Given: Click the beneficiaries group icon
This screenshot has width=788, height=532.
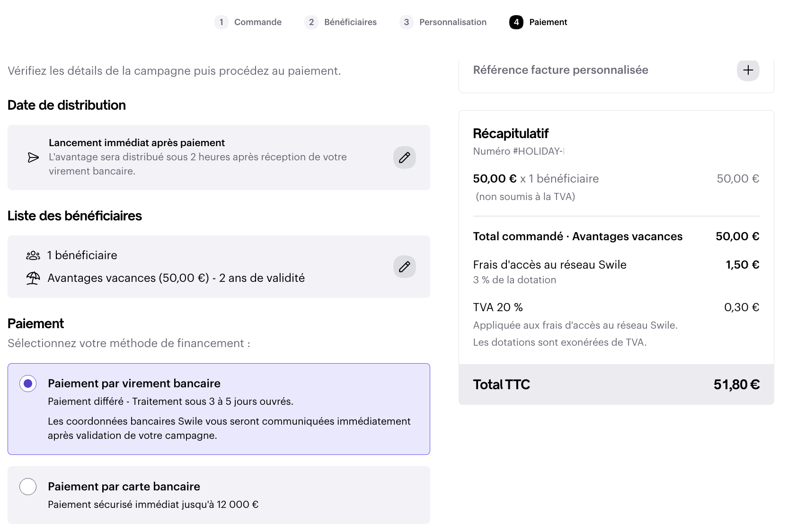Looking at the screenshot, I should pos(33,256).
